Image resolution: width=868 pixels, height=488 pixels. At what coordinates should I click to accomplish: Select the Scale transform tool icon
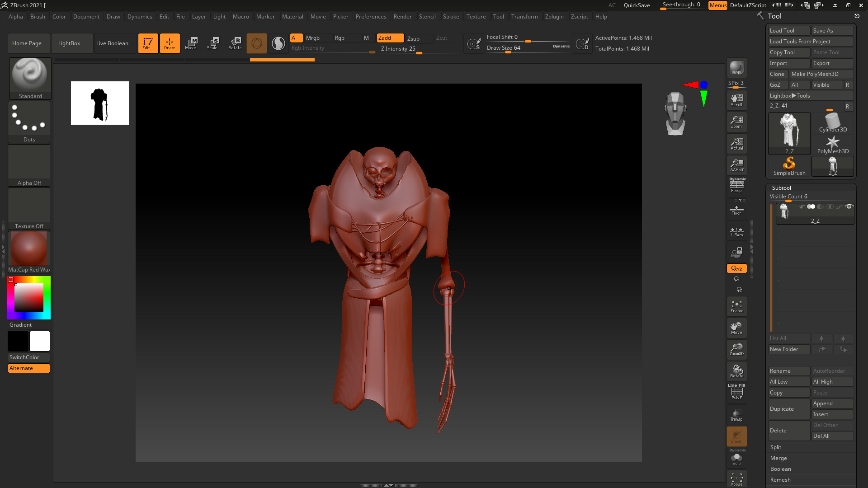(213, 43)
